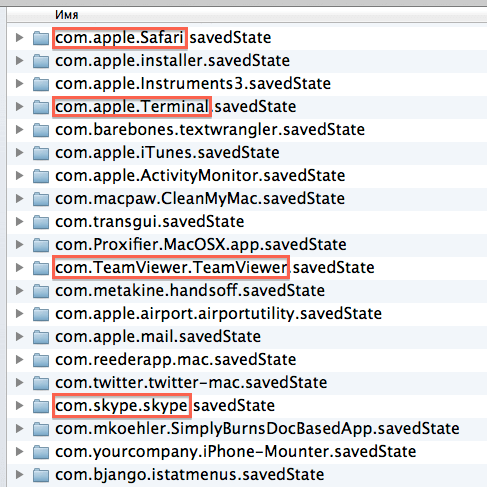Click the com.macpaw.CleanMyMac.savedState folder icon
The width and height of the screenshot is (487, 487).
(x=41, y=199)
